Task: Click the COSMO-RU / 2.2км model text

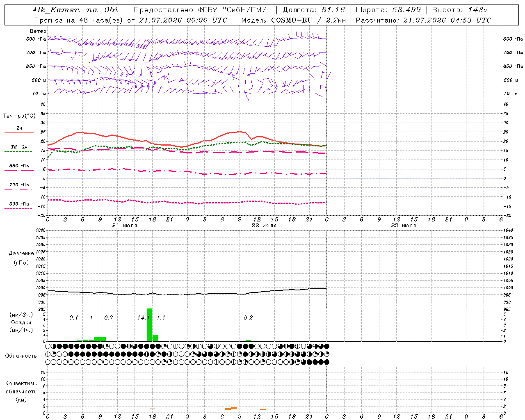Action: 309,20
